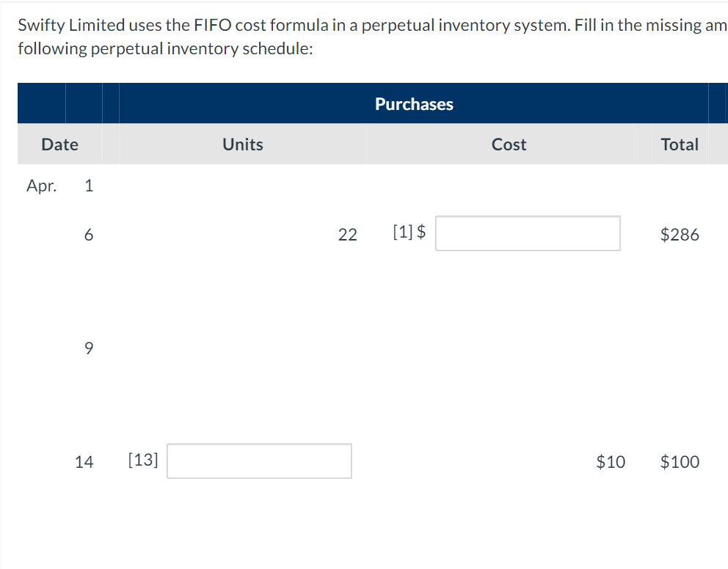The width and height of the screenshot is (728, 569).
Task: Click the Date column header
Action: [x=59, y=144]
